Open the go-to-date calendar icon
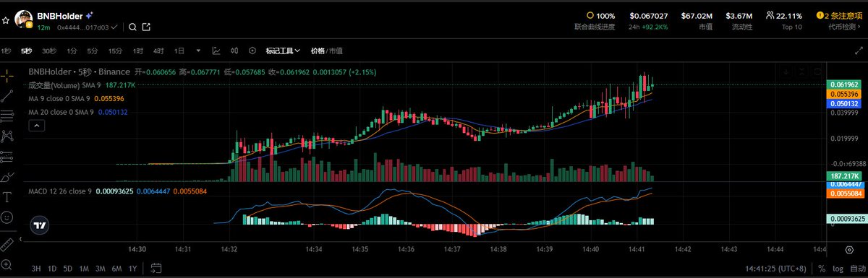Viewport: 868px width, 278px height. coord(156,269)
